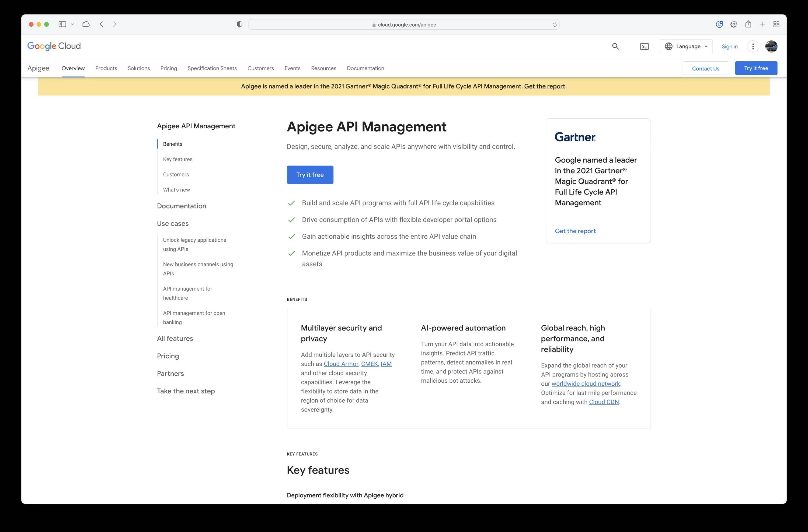
Task: Click the "Multilayer security and privacy" heading
Action: click(x=341, y=333)
